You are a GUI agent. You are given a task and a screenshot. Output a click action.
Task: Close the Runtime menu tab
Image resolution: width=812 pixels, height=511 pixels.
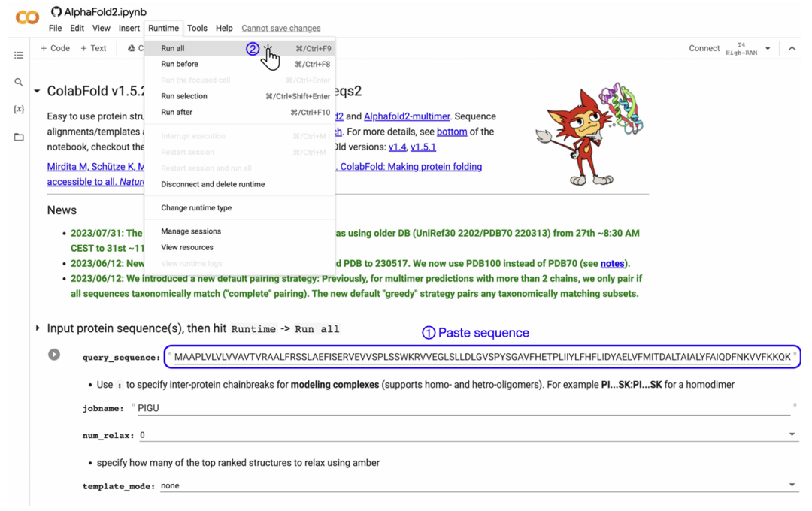[163, 28]
